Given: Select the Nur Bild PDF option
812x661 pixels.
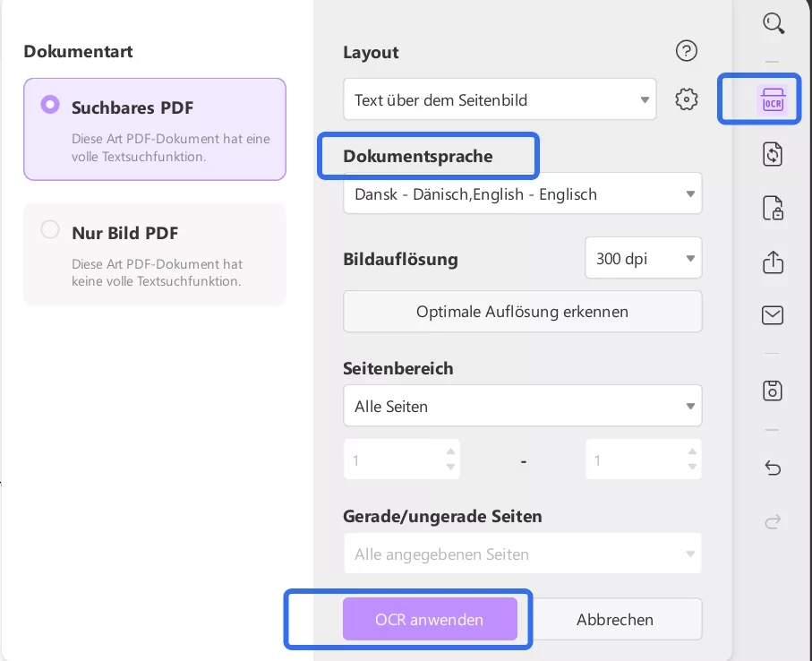Looking at the screenshot, I should tap(50, 229).
